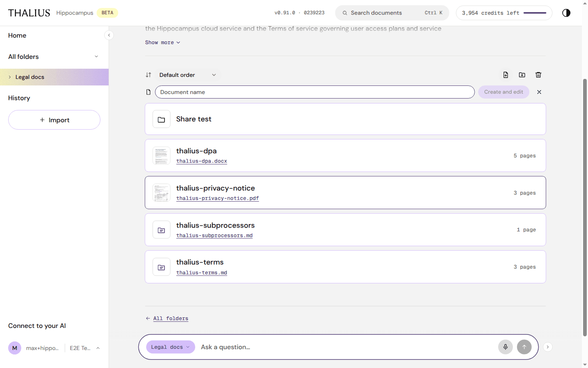Click Create and edit button
Viewport: 588px width, 368px height.
(x=503, y=92)
